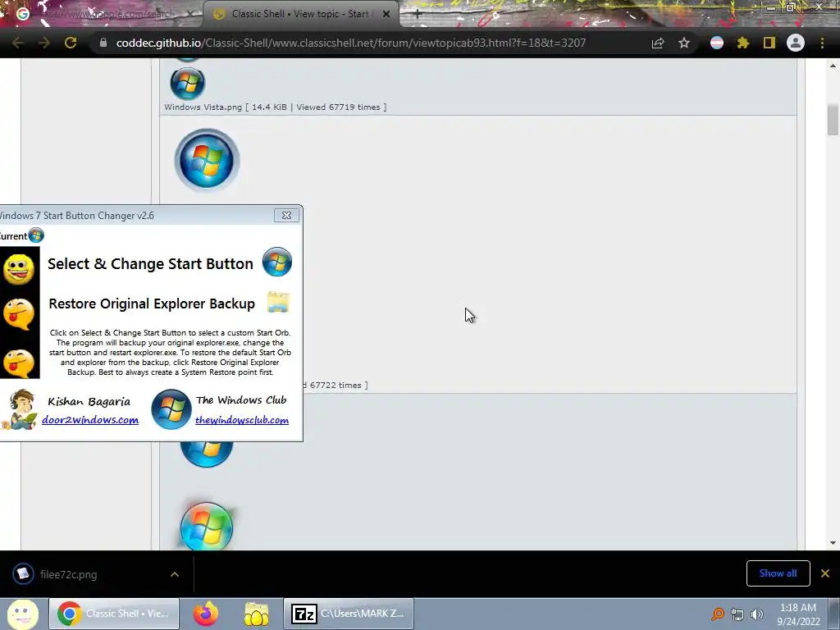Click the bottom tongue-out smiley preview
The width and height of the screenshot is (840, 630).
click(19, 363)
